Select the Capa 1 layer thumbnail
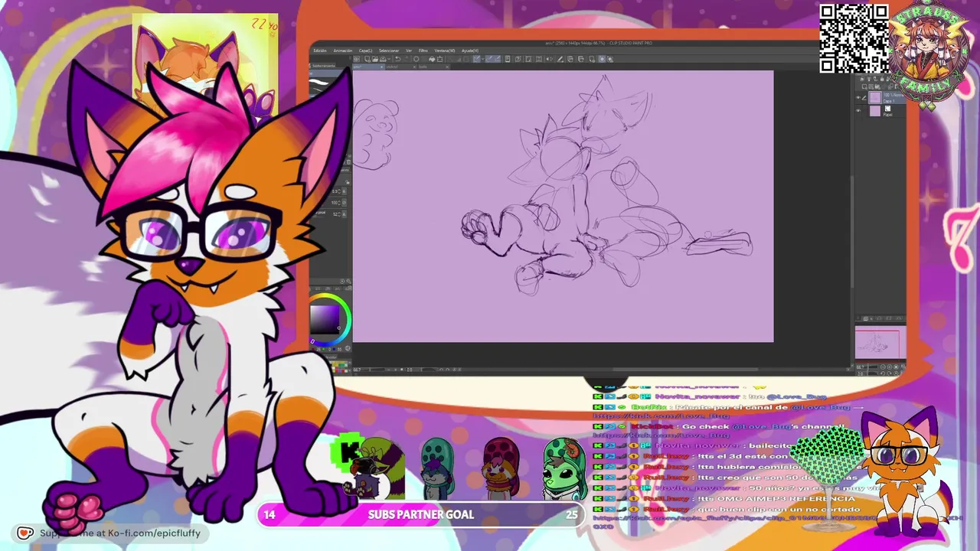The height and width of the screenshot is (551, 980). (874, 98)
